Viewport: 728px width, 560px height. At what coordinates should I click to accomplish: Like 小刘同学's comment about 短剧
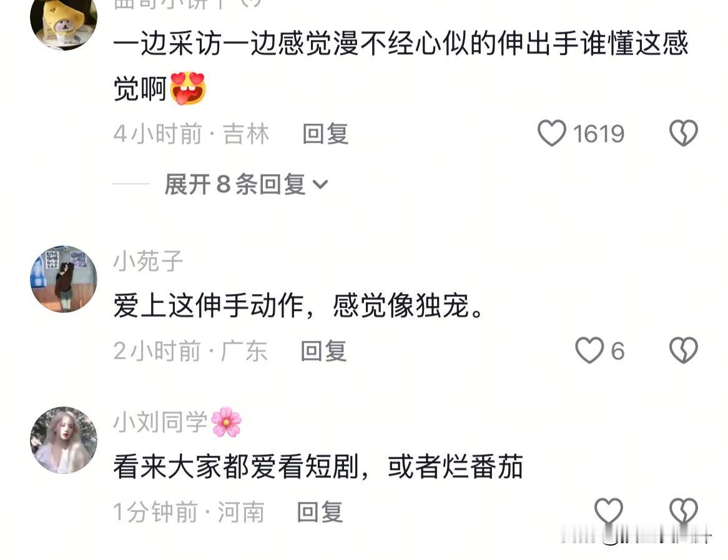tap(609, 511)
